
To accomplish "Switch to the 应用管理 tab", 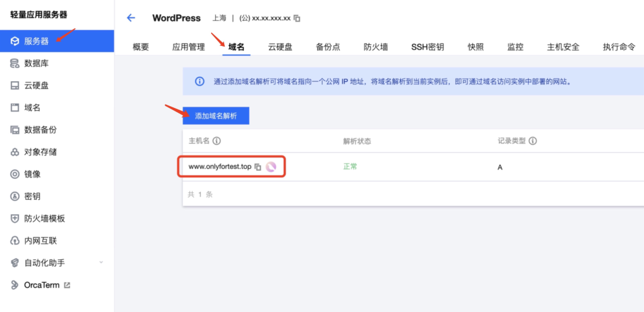I will [x=188, y=47].
